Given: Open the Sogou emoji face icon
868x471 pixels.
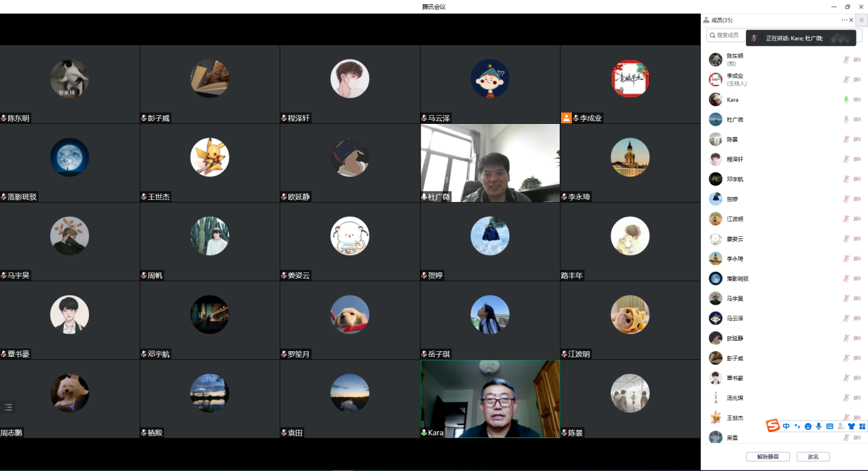Looking at the screenshot, I should pyautogui.click(x=808, y=427).
